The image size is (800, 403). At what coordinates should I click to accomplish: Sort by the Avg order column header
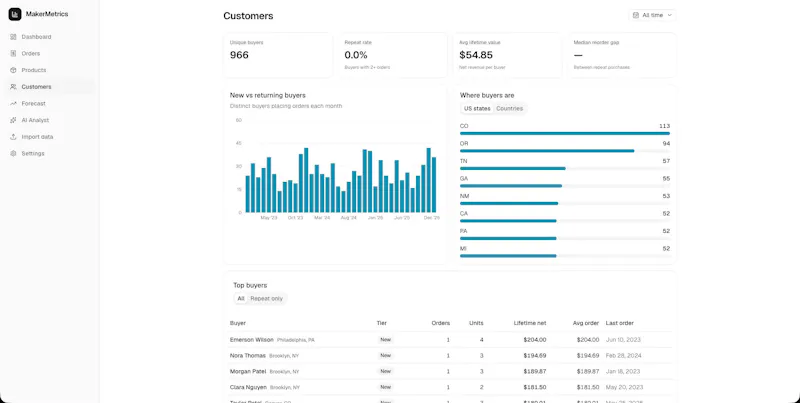(x=586, y=323)
